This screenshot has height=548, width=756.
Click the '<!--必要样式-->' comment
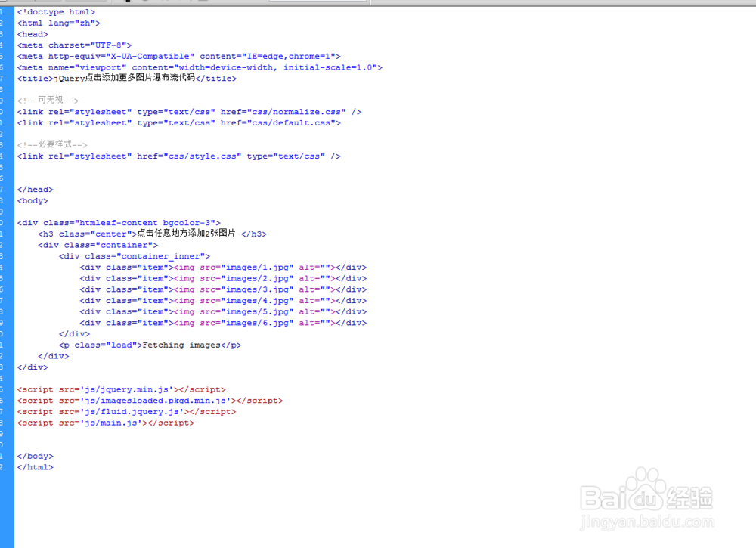[52, 144]
